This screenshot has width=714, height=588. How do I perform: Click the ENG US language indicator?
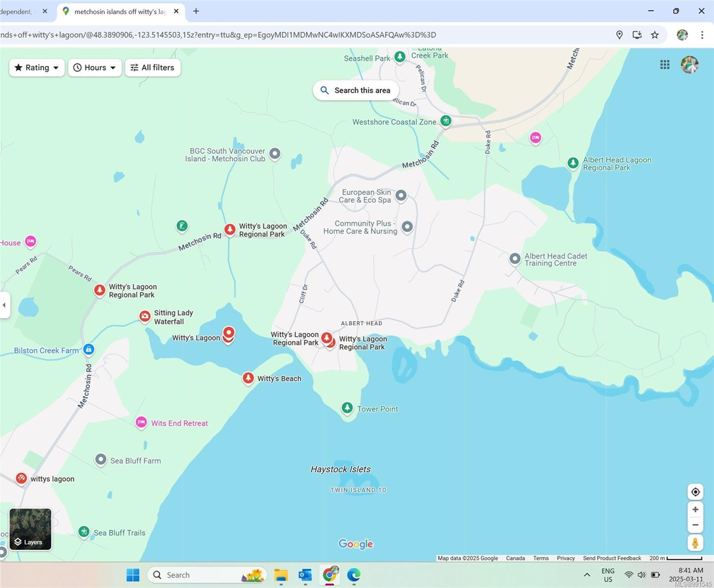tap(608, 575)
